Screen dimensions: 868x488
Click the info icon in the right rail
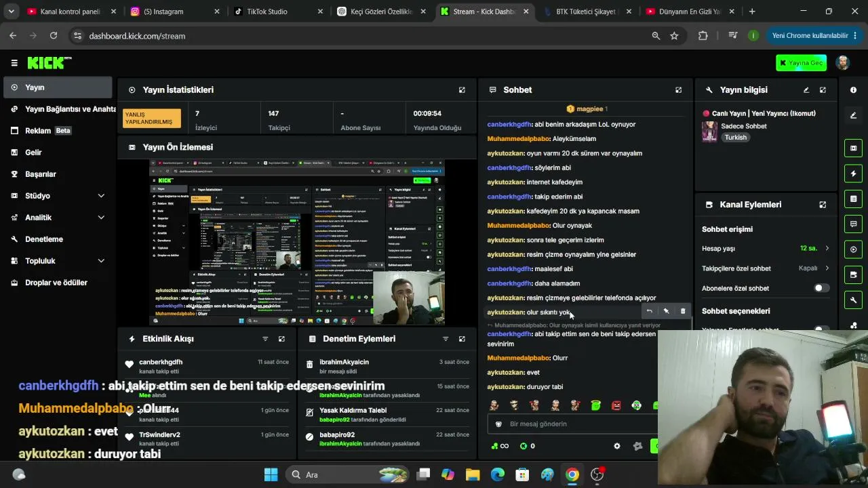coord(853,90)
